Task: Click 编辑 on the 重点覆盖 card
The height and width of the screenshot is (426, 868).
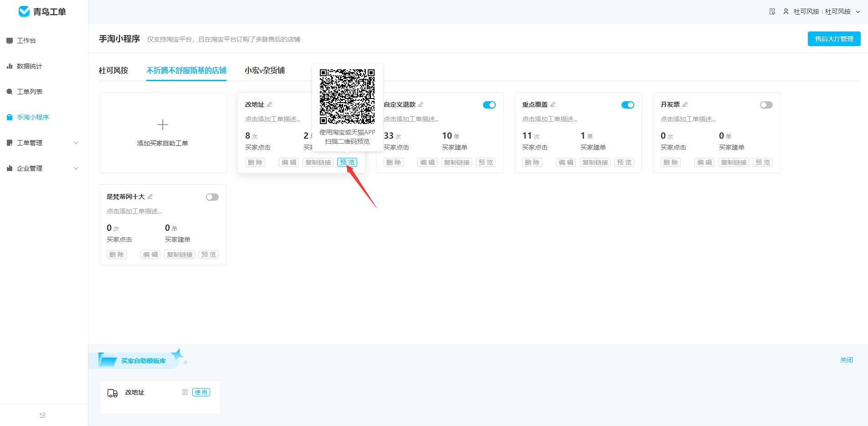Action: pos(566,162)
